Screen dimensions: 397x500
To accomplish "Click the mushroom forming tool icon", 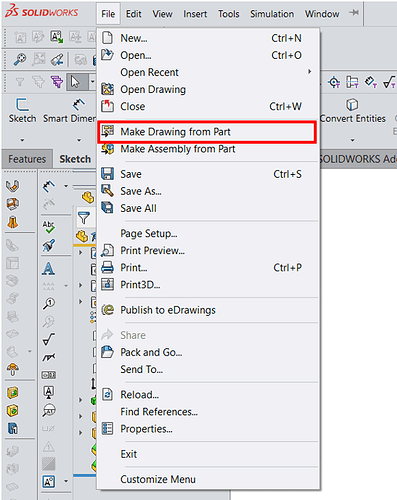I will click(12, 369).
